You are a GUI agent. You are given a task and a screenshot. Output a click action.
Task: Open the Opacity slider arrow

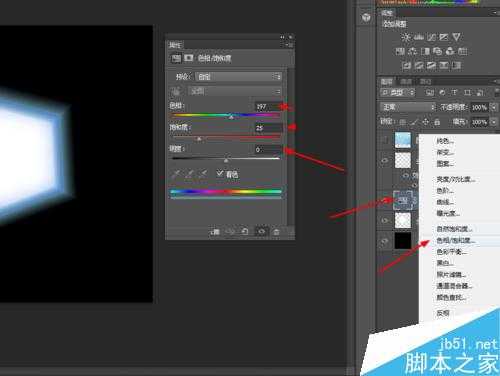click(494, 107)
